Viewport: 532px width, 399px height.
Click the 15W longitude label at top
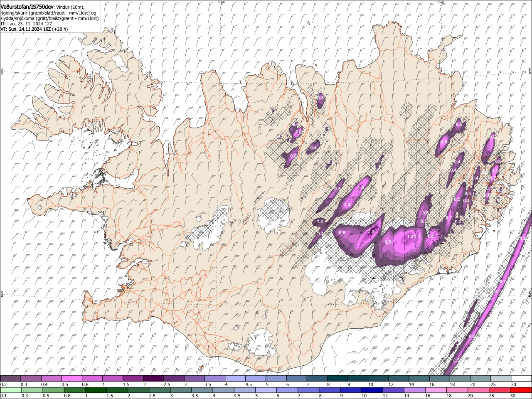tap(440, 2)
